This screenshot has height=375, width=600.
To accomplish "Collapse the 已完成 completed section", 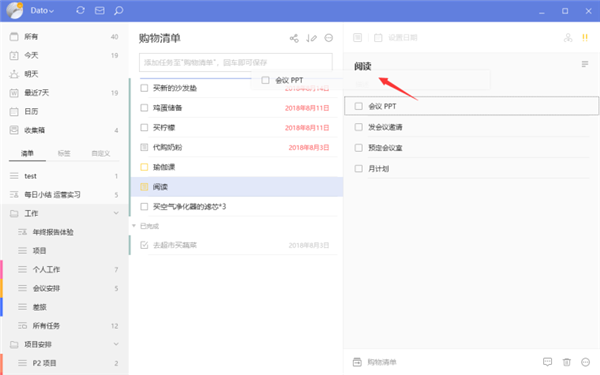I will click(x=134, y=226).
